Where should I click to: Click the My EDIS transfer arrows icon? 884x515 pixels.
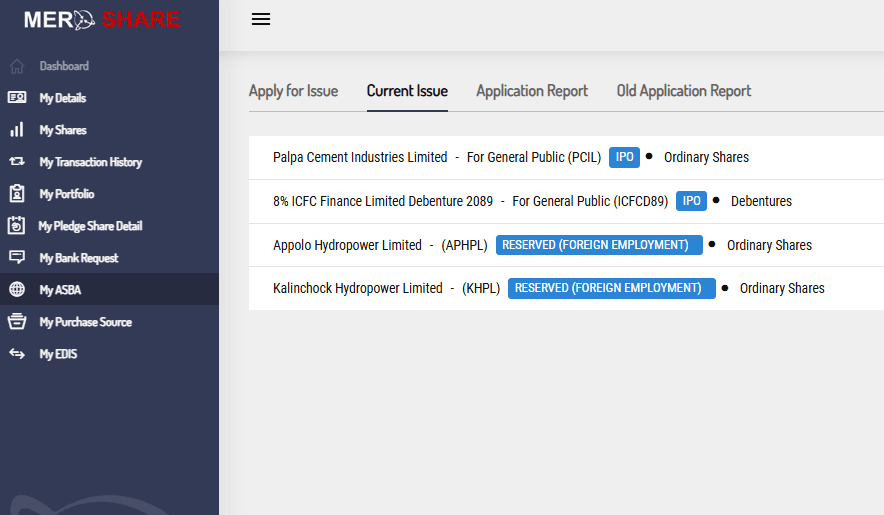(x=16, y=354)
